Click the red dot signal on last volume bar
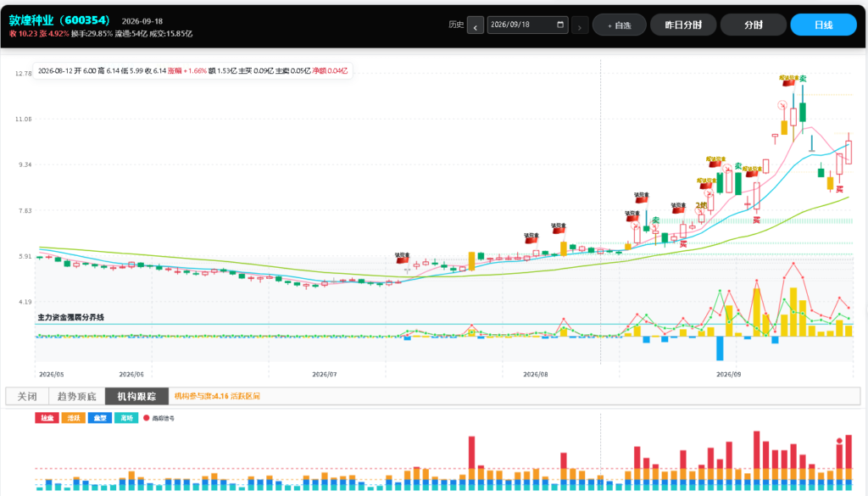 point(840,441)
